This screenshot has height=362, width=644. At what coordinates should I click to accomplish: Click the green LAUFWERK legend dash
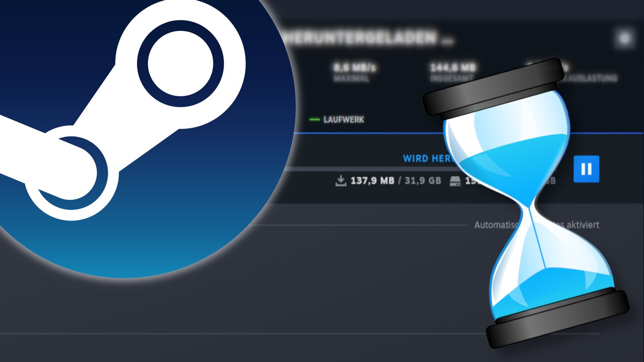[x=315, y=120]
